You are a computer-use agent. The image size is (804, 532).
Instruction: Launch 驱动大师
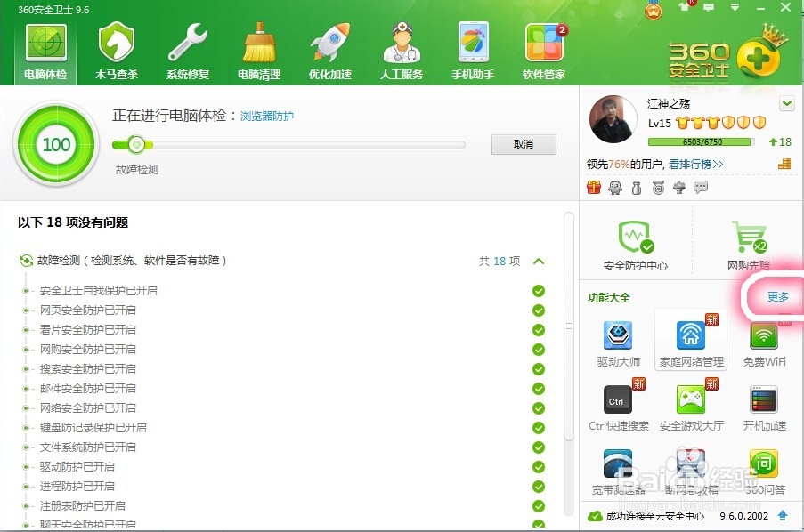click(x=619, y=343)
